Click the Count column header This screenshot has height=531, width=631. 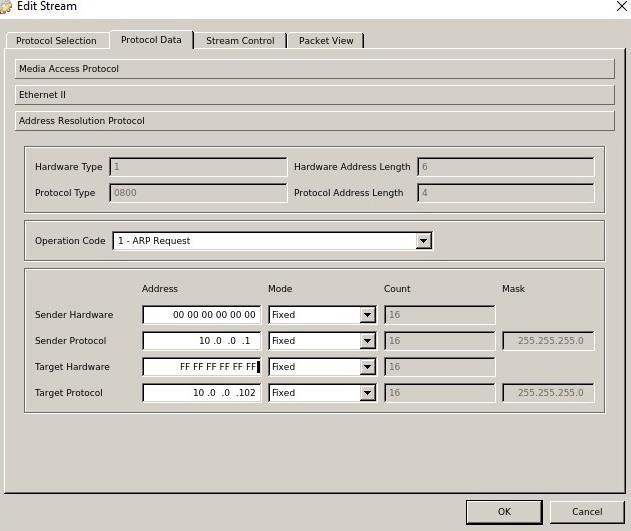(x=397, y=289)
